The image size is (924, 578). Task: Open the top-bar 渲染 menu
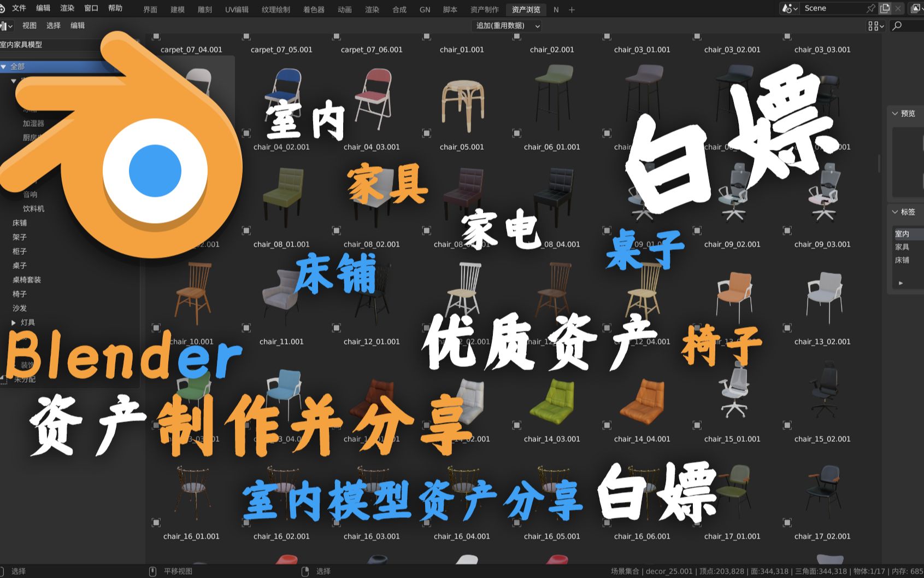(67, 8)
